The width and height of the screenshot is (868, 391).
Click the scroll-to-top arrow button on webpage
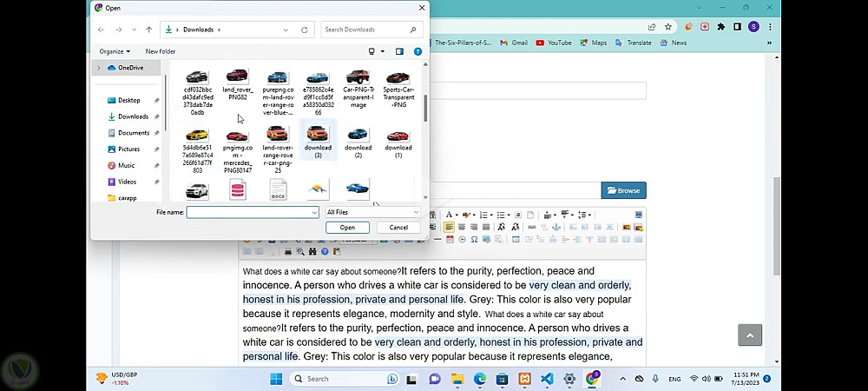pyautogui.click(x=750, y=335)
